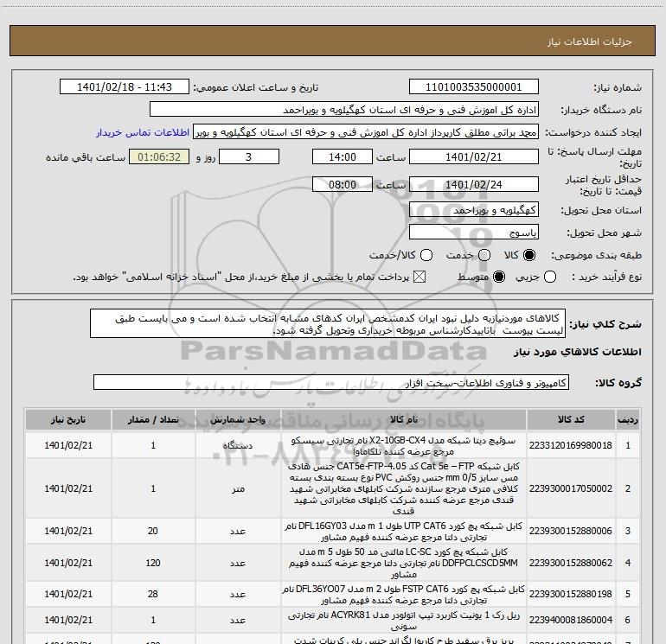666x644 pixels.
Task: Select the متوسط purchase type radio
Action: (x=499, y=277)
